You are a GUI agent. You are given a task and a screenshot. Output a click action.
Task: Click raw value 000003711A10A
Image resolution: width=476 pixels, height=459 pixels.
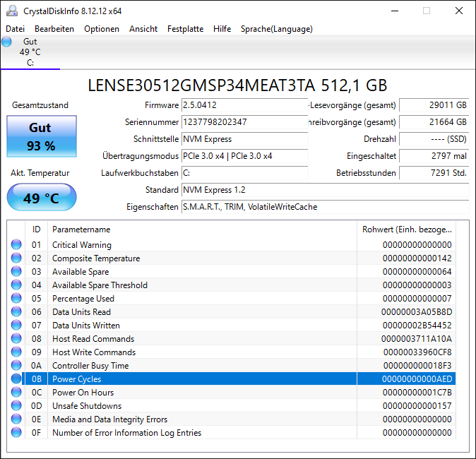coord(417,338)
